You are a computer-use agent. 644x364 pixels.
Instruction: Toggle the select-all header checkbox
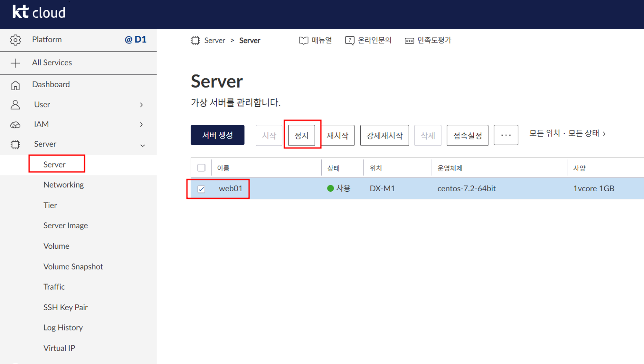(201, 168)
